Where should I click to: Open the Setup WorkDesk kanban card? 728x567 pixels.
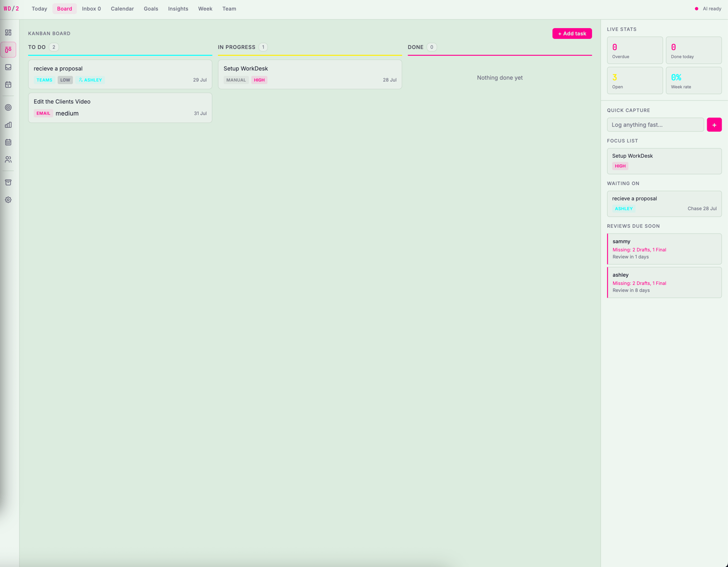(310, 74)
